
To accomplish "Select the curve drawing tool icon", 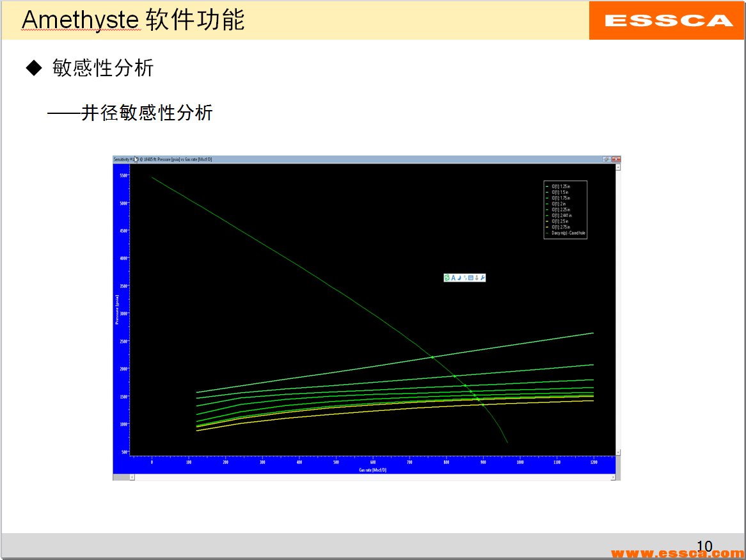I will [460, 278].
